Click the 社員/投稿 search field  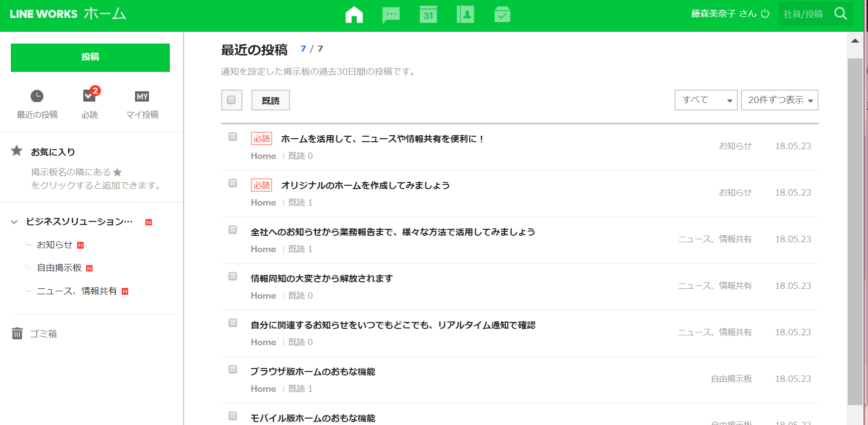tap(804, 14)
